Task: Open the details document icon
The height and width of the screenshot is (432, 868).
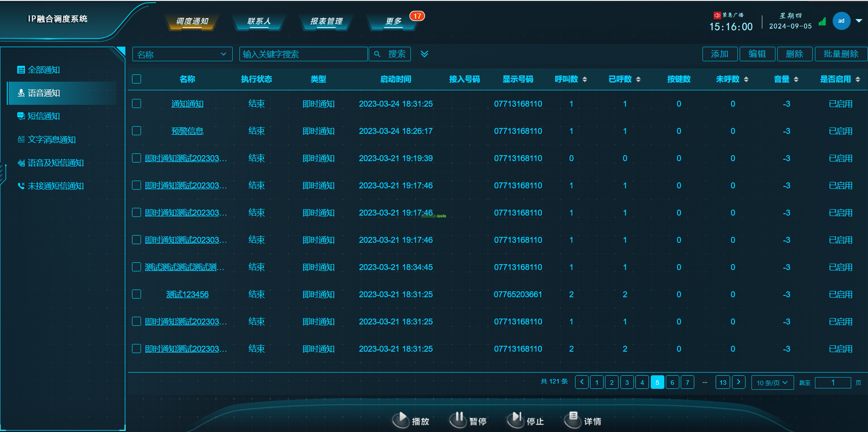Action: pos(573,418)
